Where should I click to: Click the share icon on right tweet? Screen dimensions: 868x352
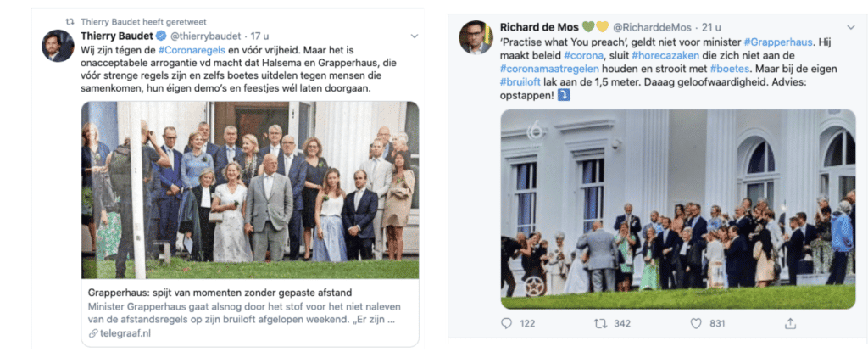point(791,323)
